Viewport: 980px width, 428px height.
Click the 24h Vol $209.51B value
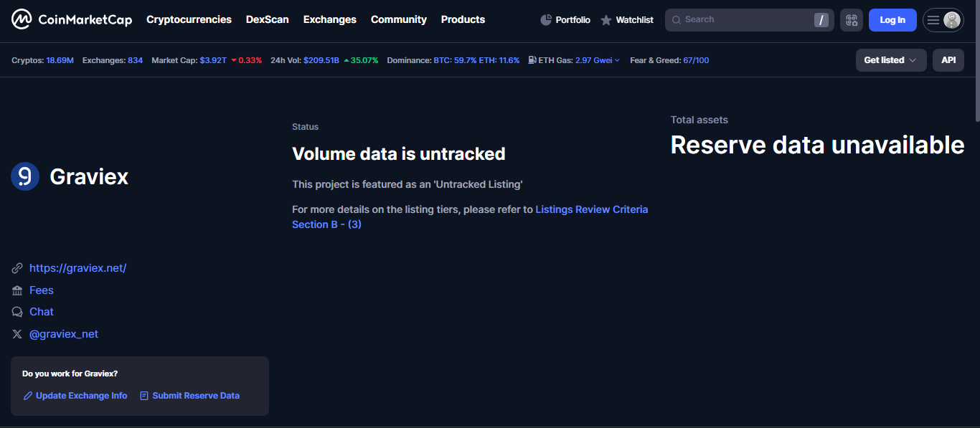[x=321, y=60]
